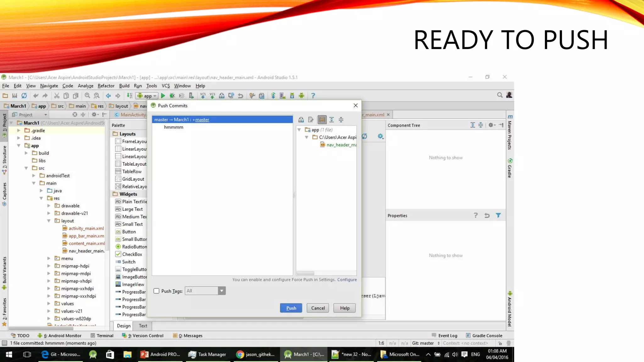Switch to the Design editor tab

[124, 326]
